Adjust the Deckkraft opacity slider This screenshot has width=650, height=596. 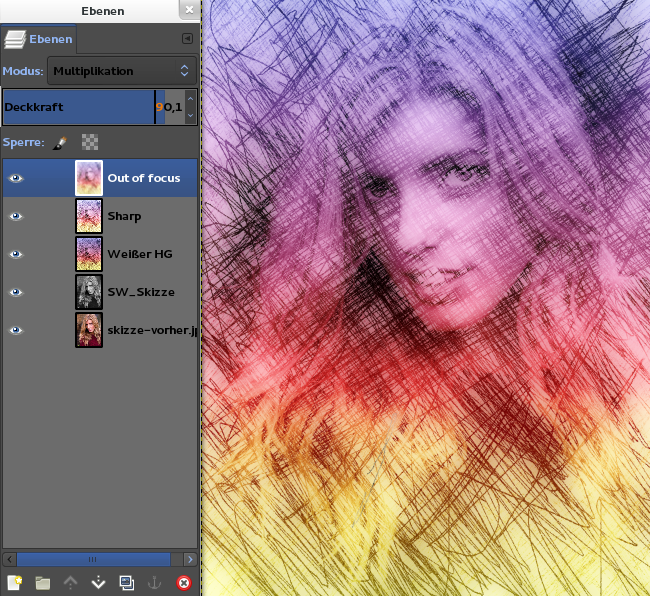pos(94,107)
